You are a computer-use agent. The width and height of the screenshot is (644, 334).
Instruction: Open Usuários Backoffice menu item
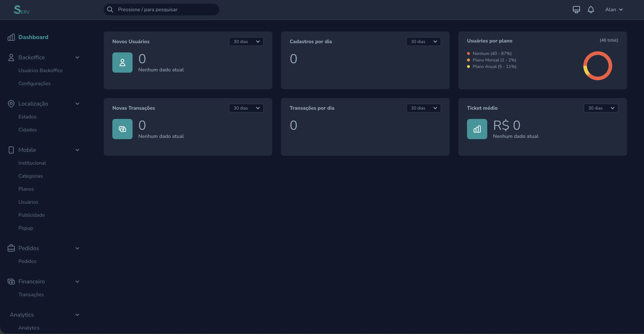click(40, 70)
